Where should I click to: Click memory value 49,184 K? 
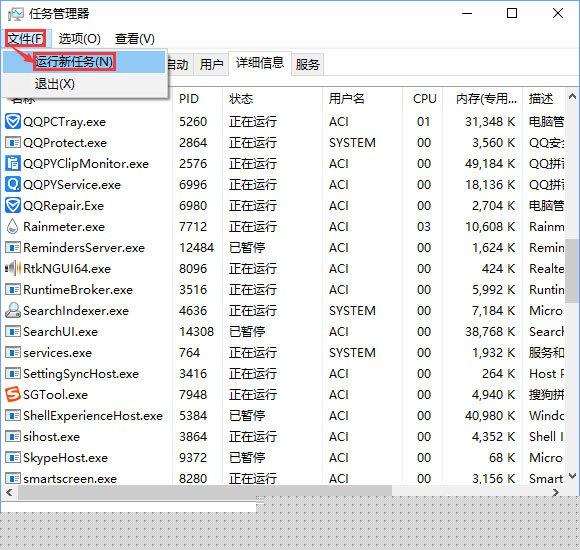pyautogui.click(x=490, y=163)
